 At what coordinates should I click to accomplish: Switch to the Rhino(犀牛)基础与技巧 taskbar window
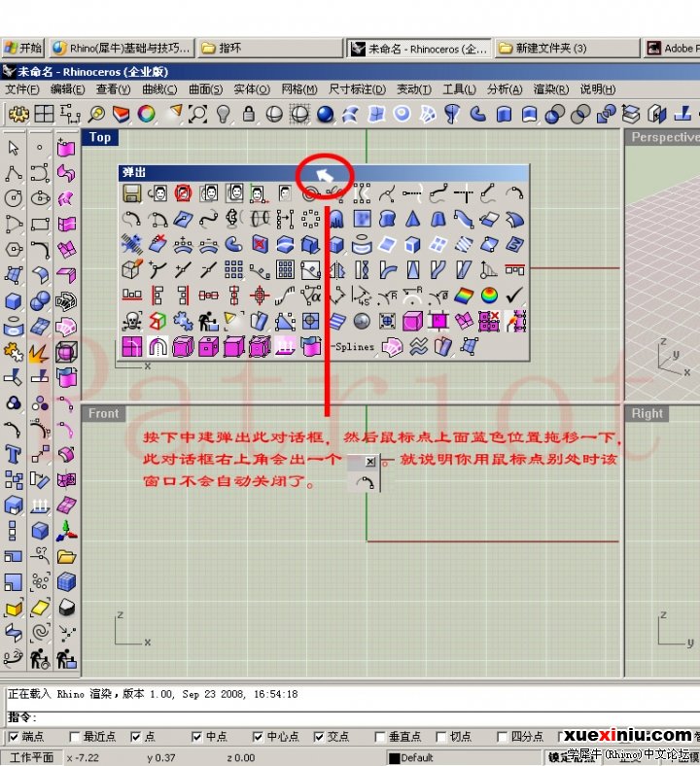[x=122, y=48]
